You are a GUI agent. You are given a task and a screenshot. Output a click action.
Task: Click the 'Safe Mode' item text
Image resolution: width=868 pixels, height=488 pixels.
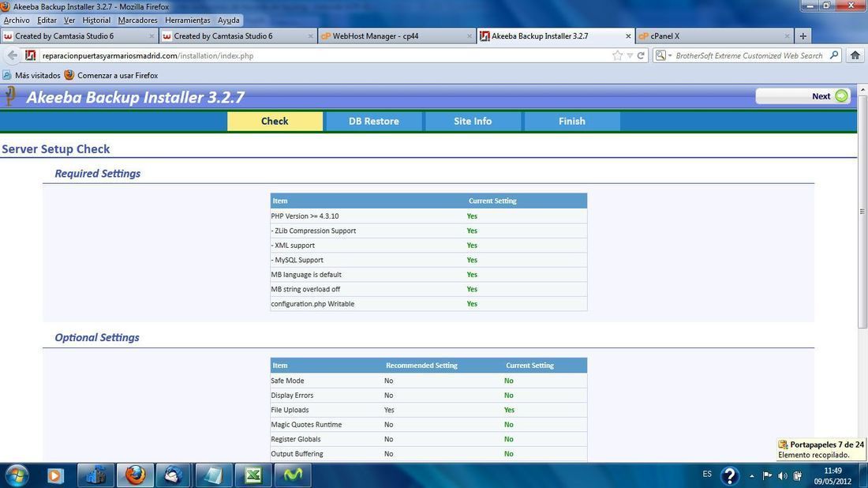coord(287,381)
